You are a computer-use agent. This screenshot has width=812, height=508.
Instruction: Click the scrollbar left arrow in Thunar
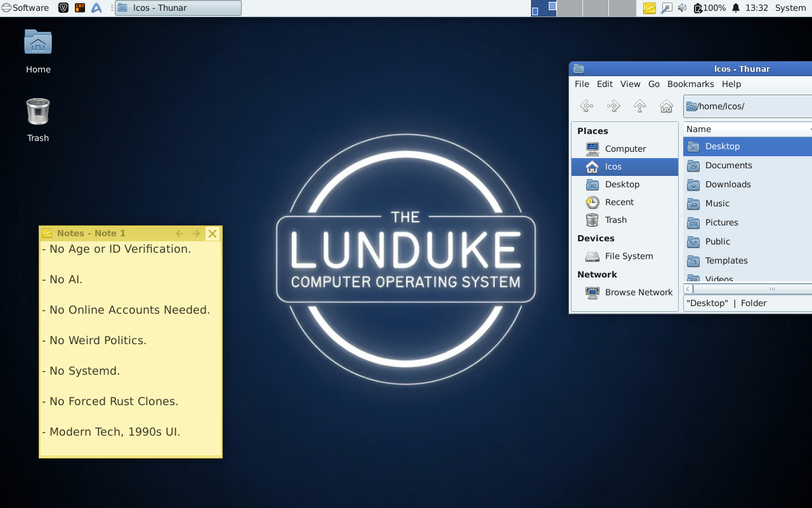pyautogui.click(x=688, y=288)
